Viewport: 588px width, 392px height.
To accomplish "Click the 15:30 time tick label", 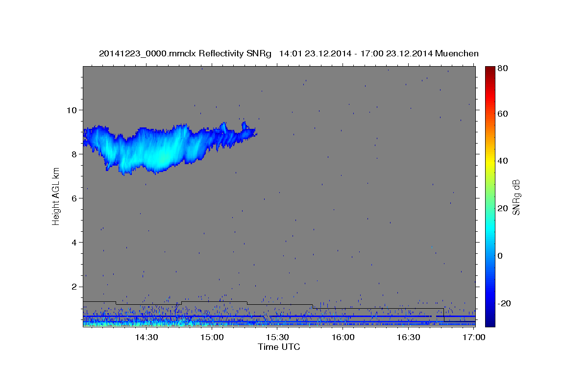I will [x=277, y=337].
